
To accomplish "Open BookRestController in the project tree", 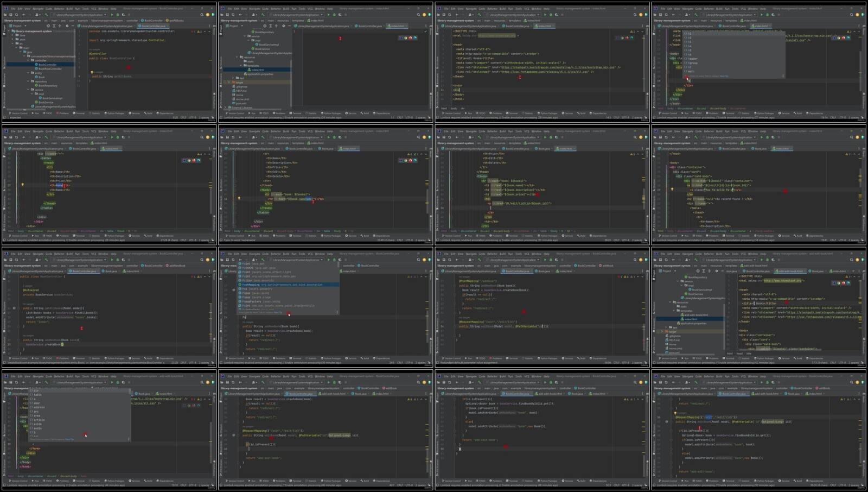I will 49,69.
